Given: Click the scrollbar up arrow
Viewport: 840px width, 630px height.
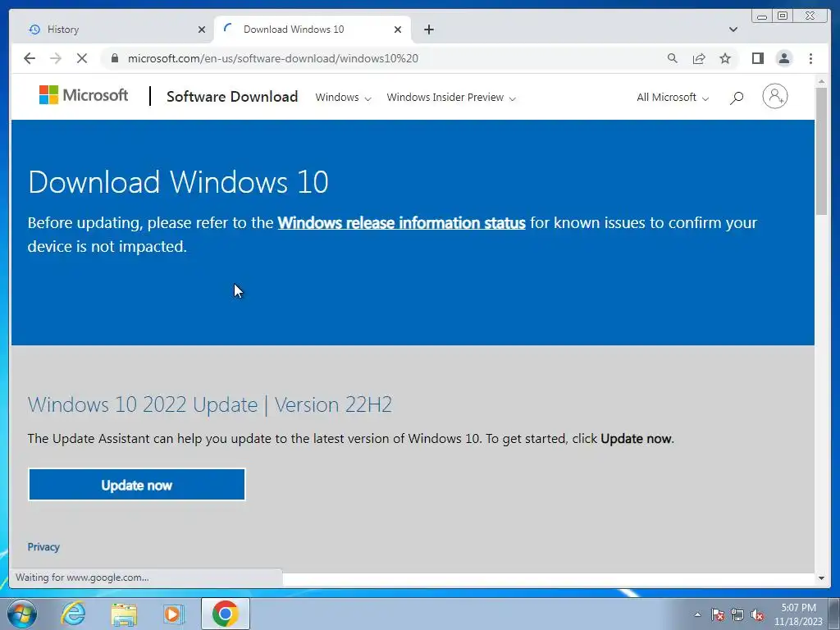Looking at the screenshot, I should [821, 81].
